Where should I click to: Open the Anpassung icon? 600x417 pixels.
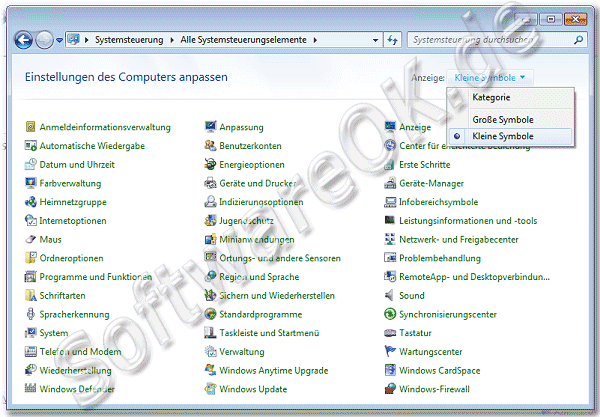coord(210,127)
